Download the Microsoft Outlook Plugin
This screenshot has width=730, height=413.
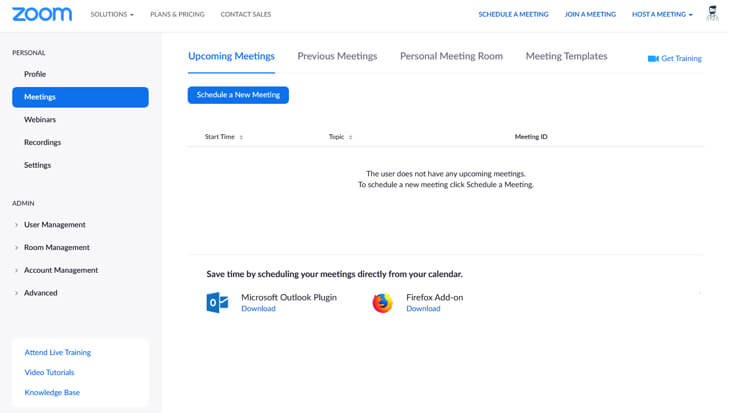[x=258, y=309]
